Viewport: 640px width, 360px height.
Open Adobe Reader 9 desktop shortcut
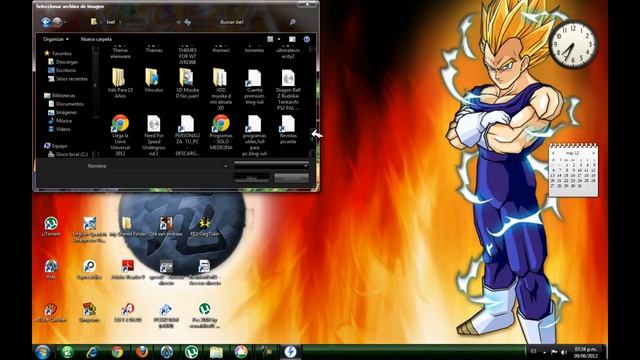click(128, 269)
